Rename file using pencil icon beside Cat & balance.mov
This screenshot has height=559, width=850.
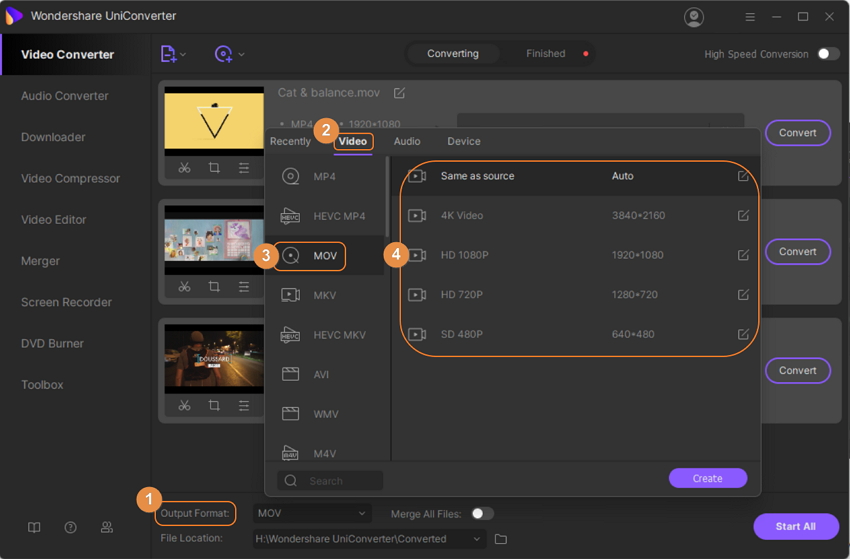[x=399, y=93]
